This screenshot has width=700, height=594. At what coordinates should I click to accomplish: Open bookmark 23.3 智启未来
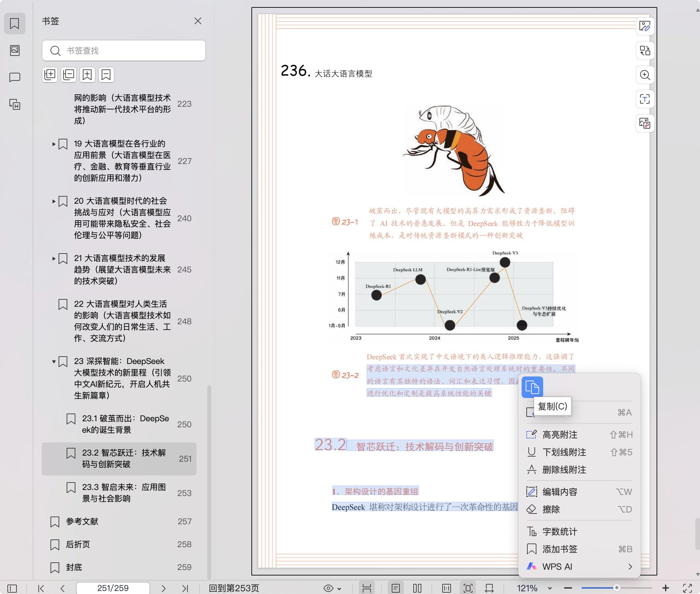(124, 493)
